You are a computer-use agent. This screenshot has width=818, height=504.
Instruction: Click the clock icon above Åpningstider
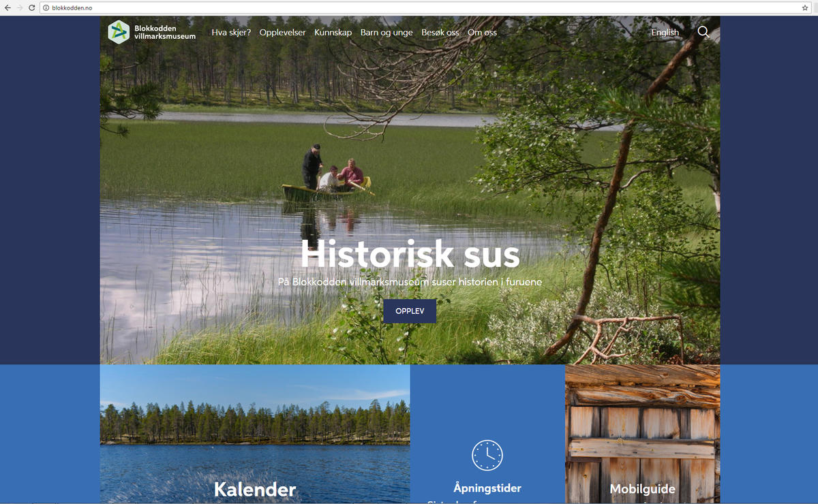[487, 455]
